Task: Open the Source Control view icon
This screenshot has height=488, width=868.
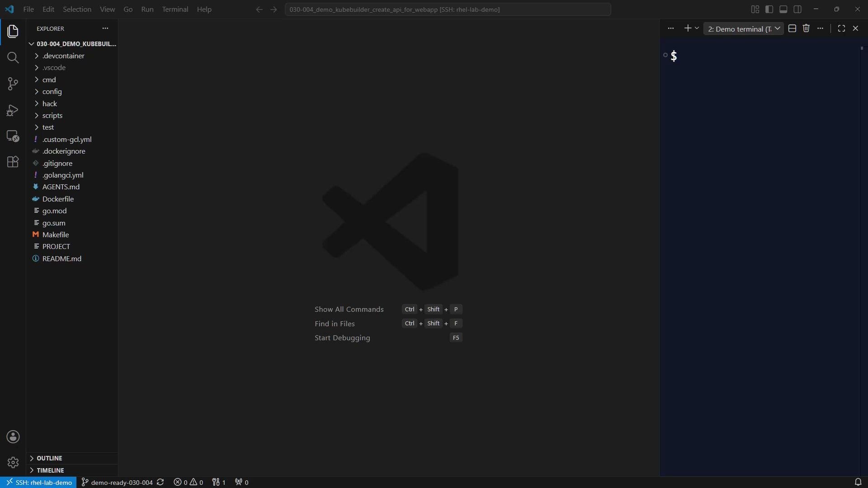Action: (13, 84)
